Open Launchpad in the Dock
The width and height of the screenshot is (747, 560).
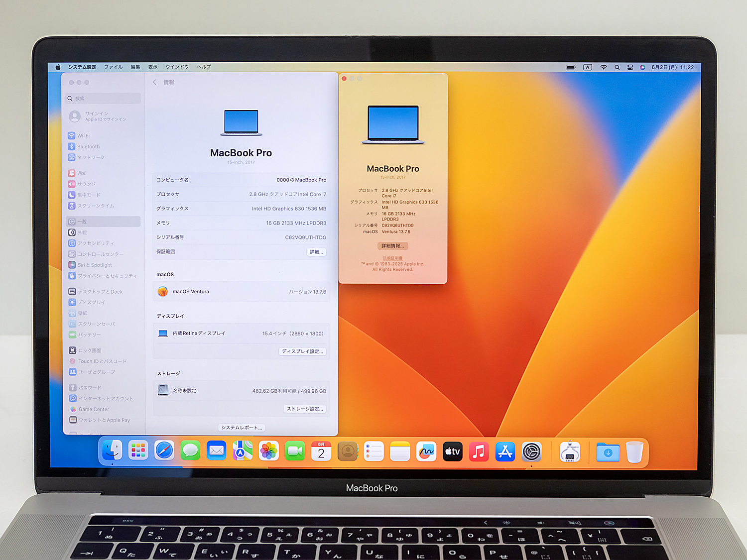[138, 451]
